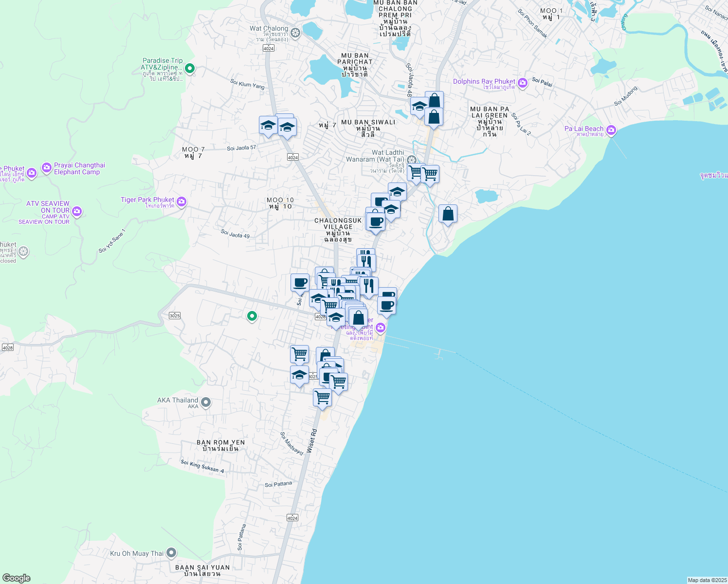The height and width of the screenshot is (584, 728).
Task: Click the ATV Seaview On Tour pin
Action: click(76, 212)
